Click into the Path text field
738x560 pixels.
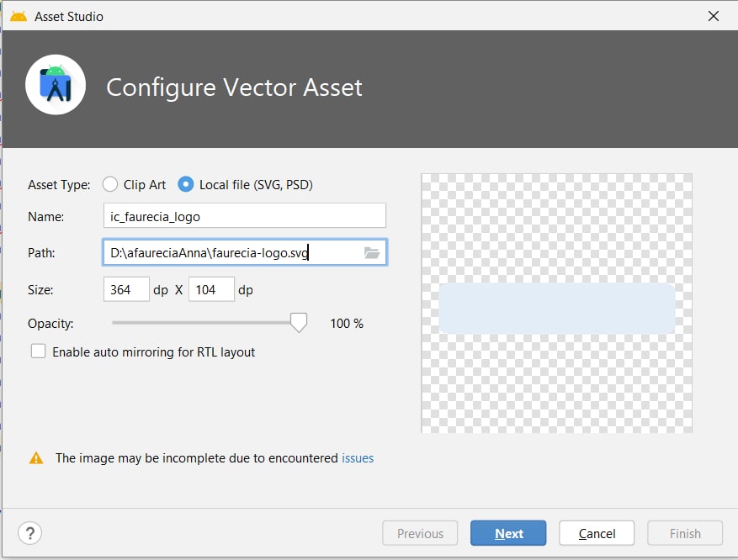[x=231, y=252]
